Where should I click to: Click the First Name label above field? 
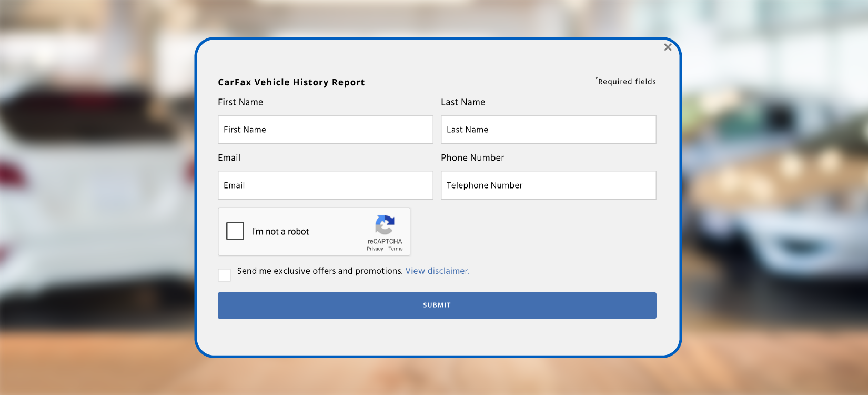(x=240, y=102)
